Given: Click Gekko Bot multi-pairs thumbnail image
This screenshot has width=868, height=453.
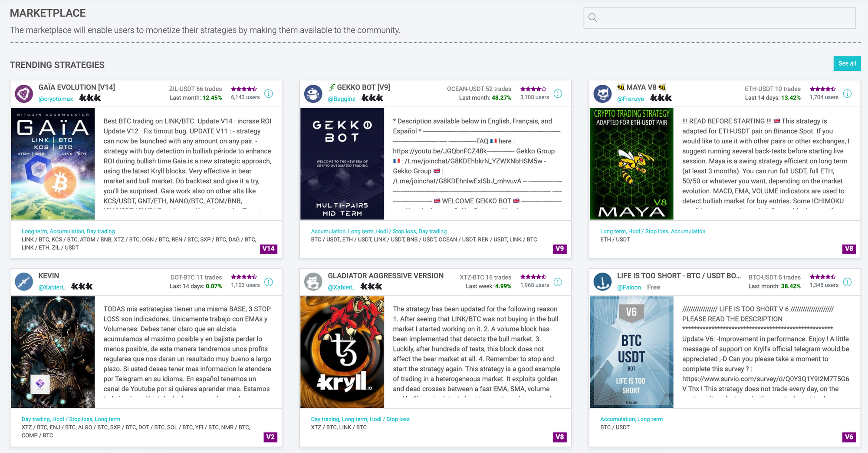Looking at the screenshot, I should pos(342,164).
